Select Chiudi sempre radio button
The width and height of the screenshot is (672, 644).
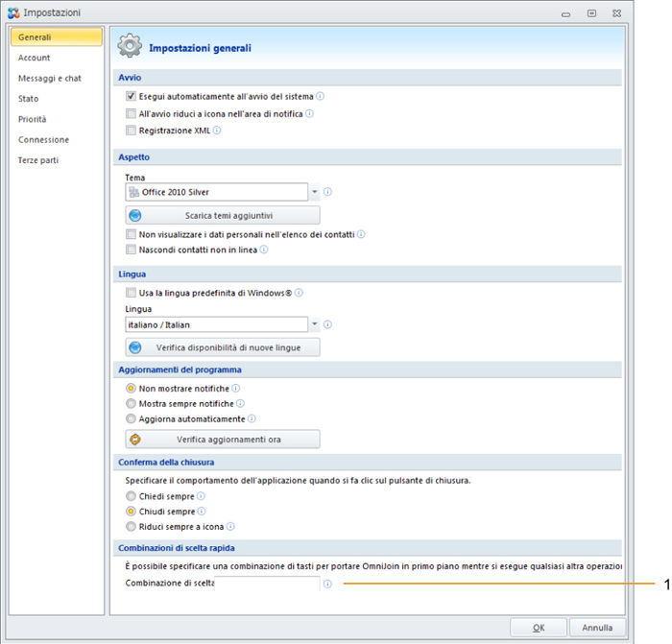[131, 512]
